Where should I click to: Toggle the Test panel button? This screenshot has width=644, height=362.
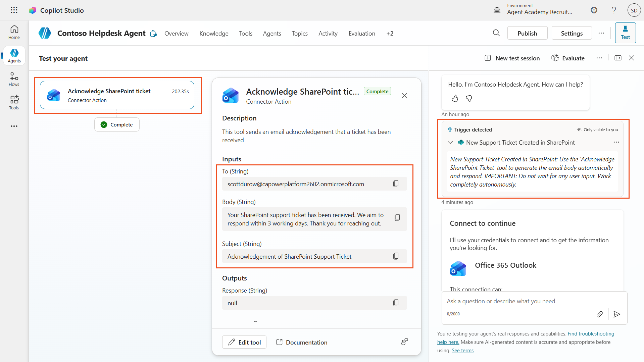(x=625, y=33)
